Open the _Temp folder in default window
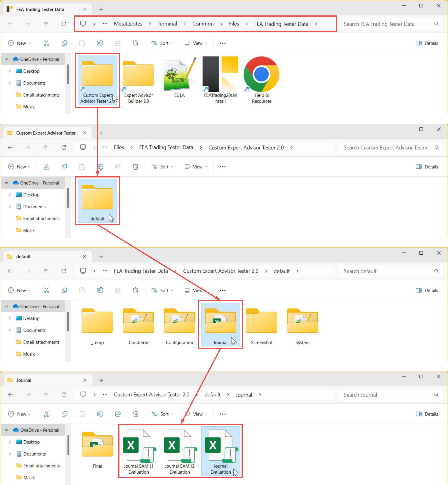 pyautogui.click(x=97, y=326)
